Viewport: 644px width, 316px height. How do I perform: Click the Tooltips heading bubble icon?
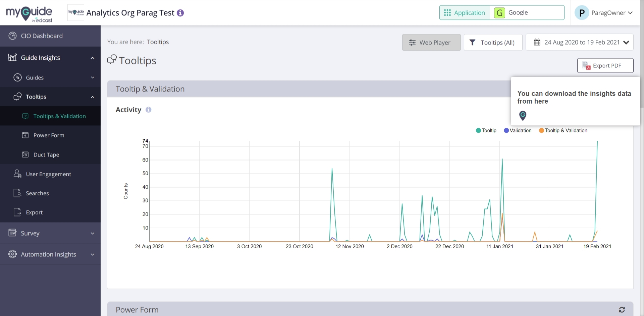[x=112, y=59]
